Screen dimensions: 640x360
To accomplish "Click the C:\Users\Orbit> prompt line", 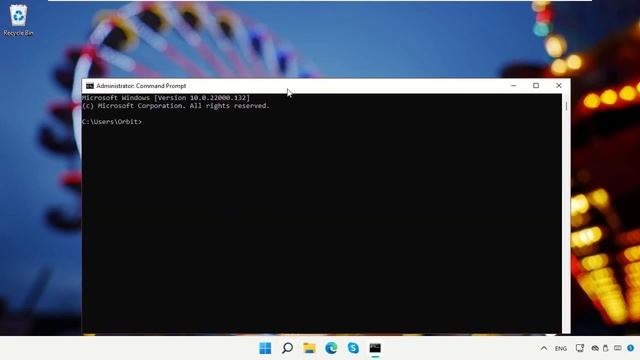I will (x=112, y=122).
